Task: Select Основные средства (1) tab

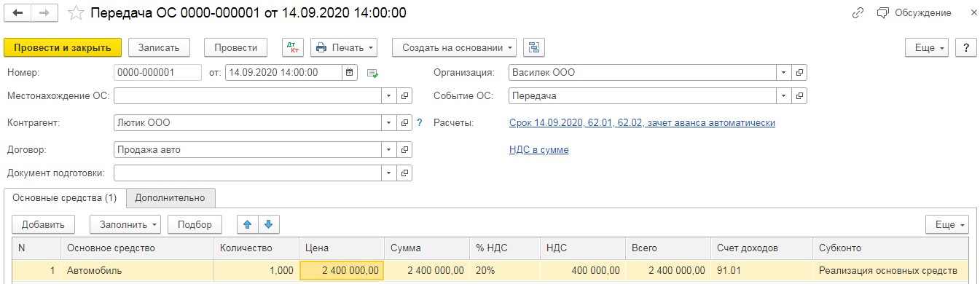Action: coord(65,197)
